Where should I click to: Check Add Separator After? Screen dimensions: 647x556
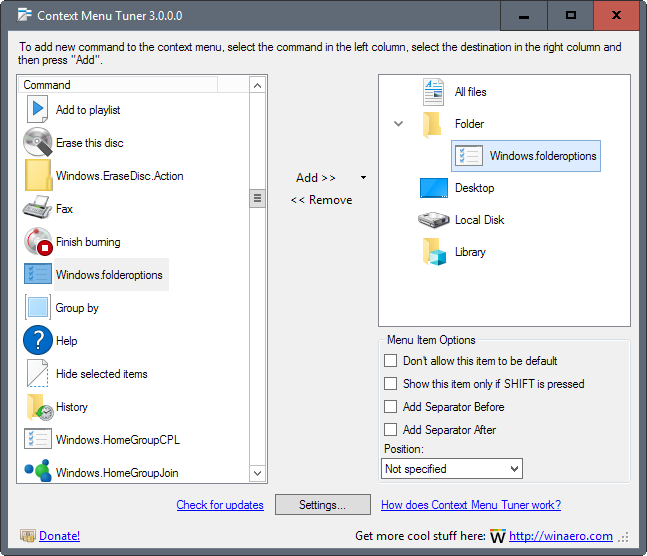click(390, 430)
